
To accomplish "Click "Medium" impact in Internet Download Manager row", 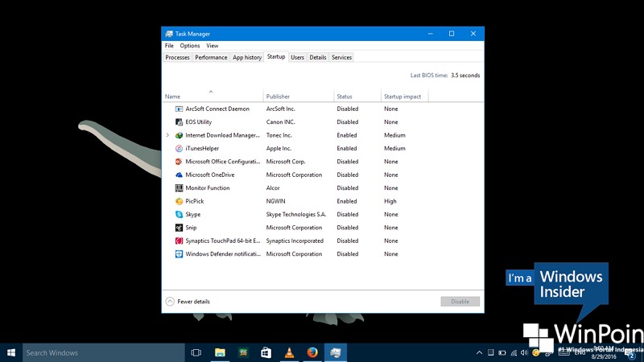I will pyautogui.click(x=394, y=135).
